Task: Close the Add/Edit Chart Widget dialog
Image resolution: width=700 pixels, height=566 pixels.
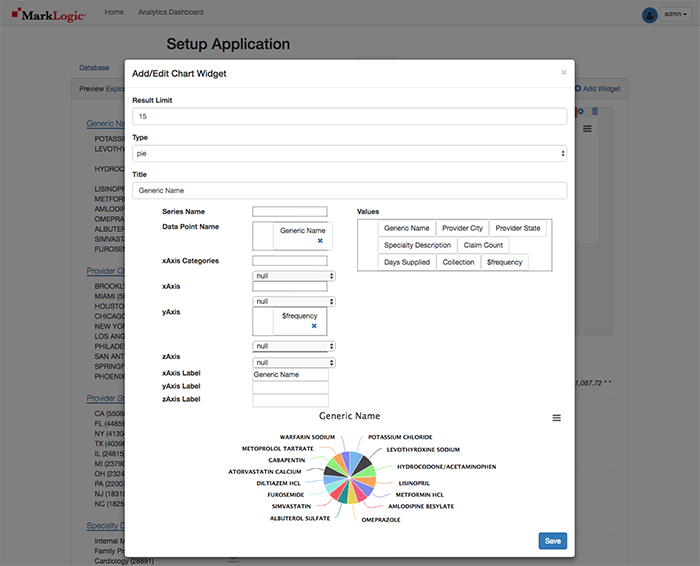Action: click(x=563, y=73)
